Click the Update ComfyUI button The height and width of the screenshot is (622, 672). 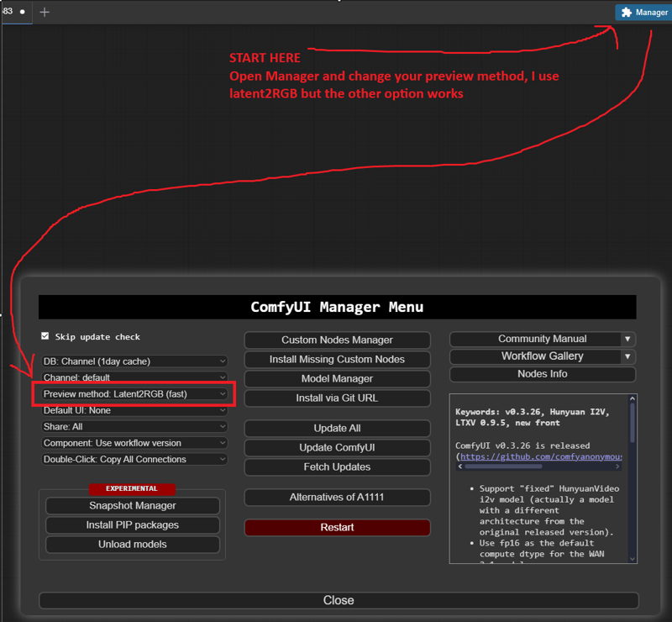pyautogui.click(x=338, y=447)
